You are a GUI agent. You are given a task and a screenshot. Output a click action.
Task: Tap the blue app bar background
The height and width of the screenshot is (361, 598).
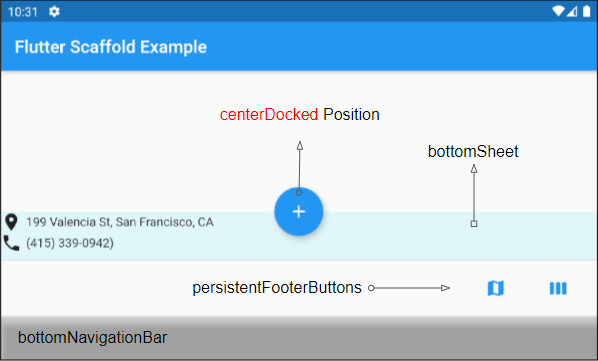tap(299, 46)
